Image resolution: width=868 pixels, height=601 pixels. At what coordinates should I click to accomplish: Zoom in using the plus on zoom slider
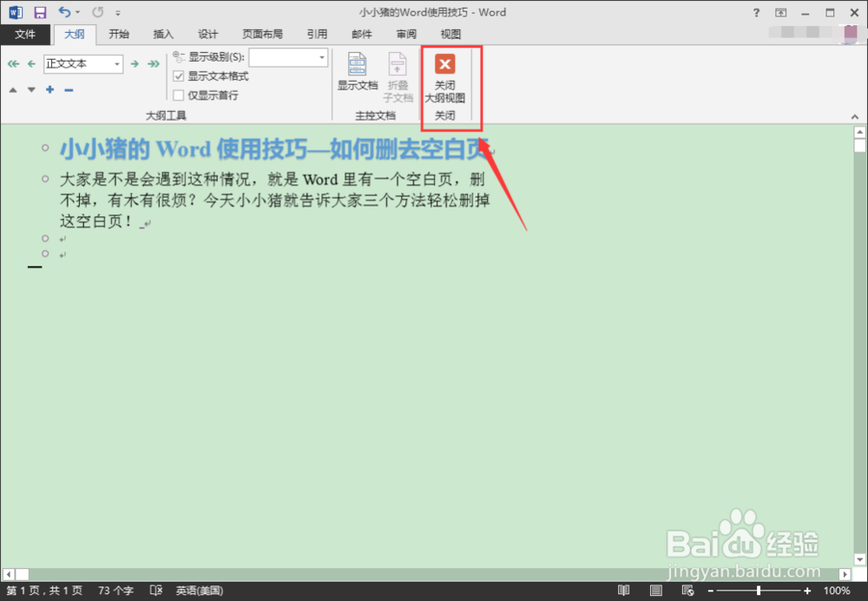point(806,590)
